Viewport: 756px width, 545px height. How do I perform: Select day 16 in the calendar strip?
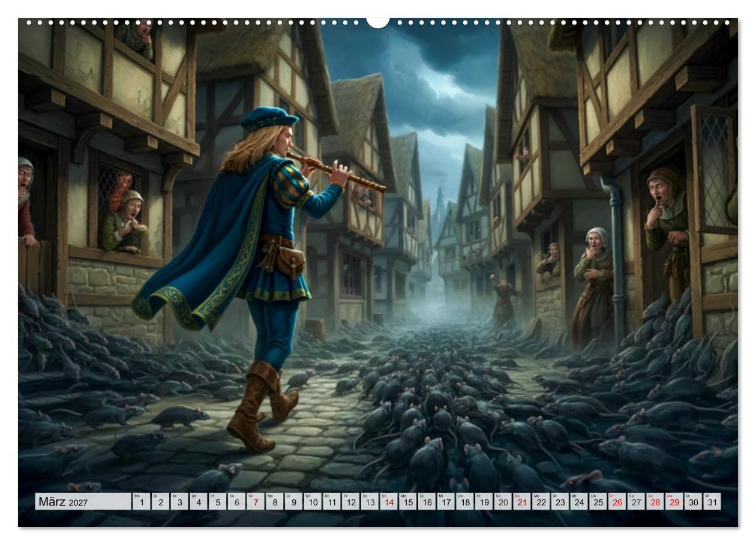point(426,502)
